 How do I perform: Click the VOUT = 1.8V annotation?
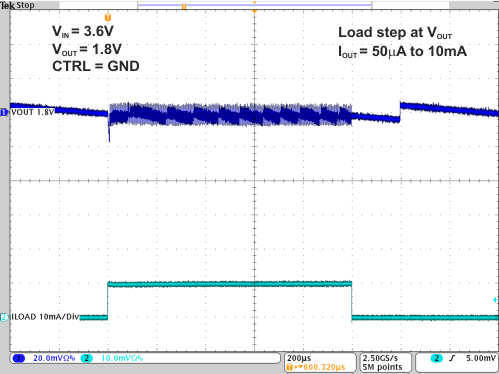[x=87, y=50]
